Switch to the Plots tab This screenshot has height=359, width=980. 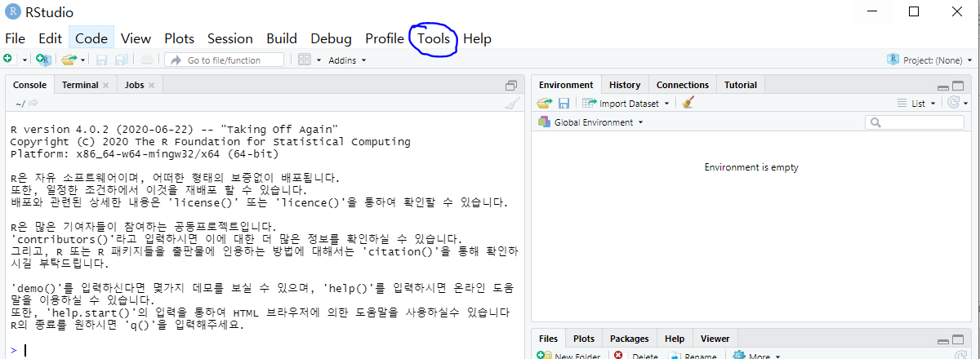pyautogui.click(x=584, y=339)
